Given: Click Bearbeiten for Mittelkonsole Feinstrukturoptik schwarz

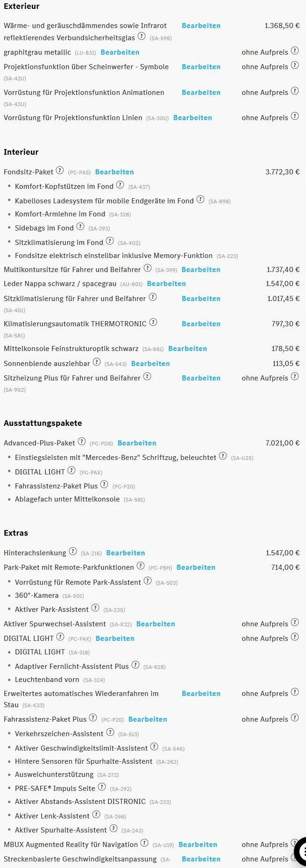Looking at the screenshot, I should (x=187, y=349).
